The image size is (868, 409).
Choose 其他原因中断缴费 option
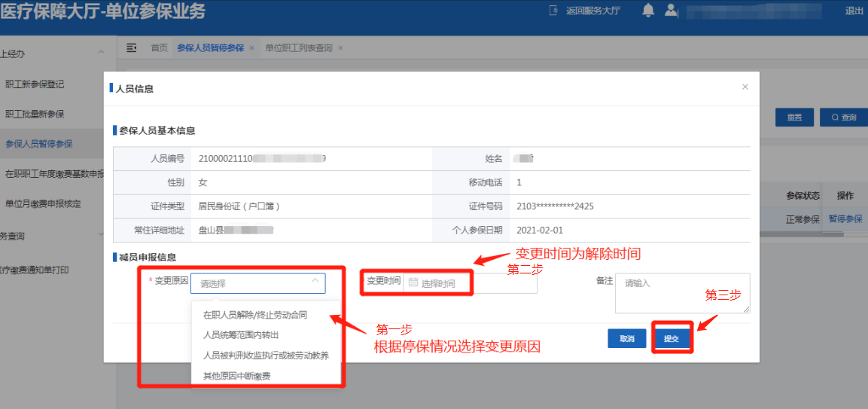pos(237,376)
